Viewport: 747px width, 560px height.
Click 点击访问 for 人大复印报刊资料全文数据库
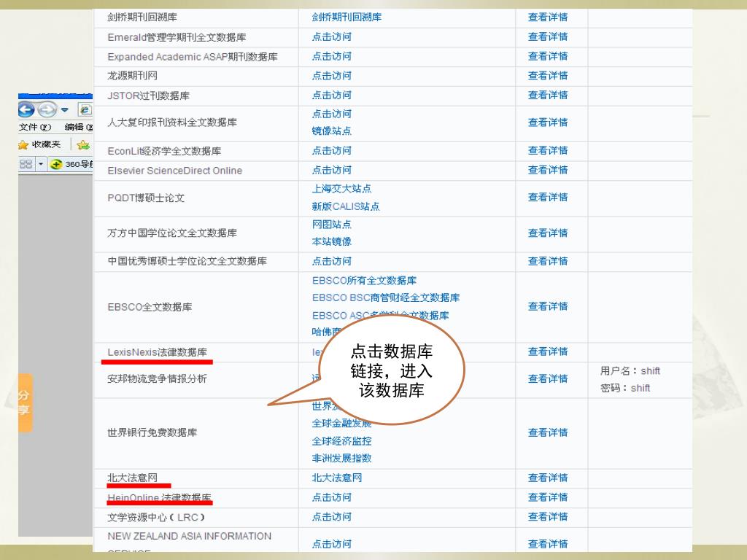pyautogui.click(x=332, y=114)
